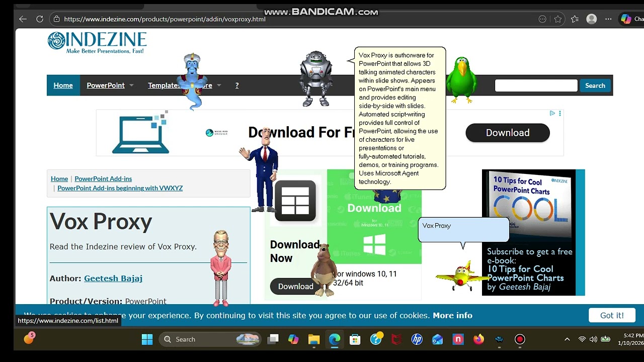This screenshot has width=644, height=362.
Task: Open the Geetesh Bajaj author link
Action: click(x=113, y=278)
